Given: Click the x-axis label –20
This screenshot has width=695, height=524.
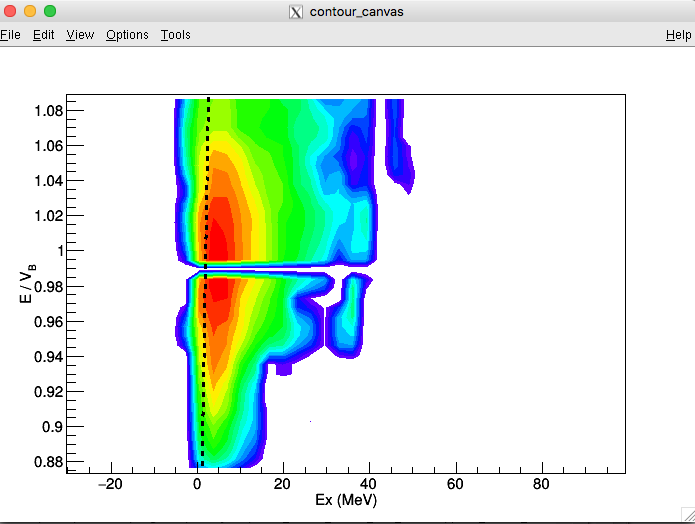Looking at the screenshot, I should tap(110, 484).
